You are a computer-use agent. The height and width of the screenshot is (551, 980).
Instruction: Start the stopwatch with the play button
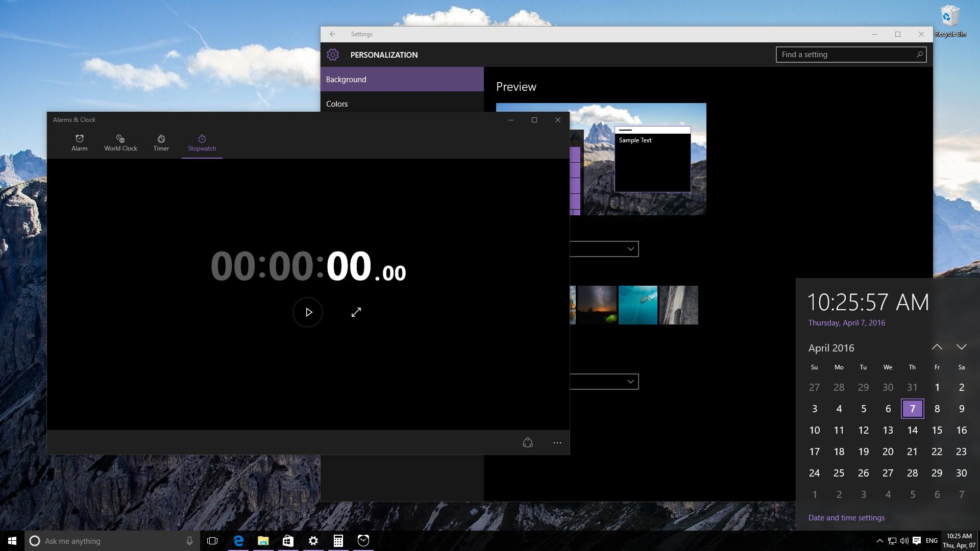tap(308, 312)
